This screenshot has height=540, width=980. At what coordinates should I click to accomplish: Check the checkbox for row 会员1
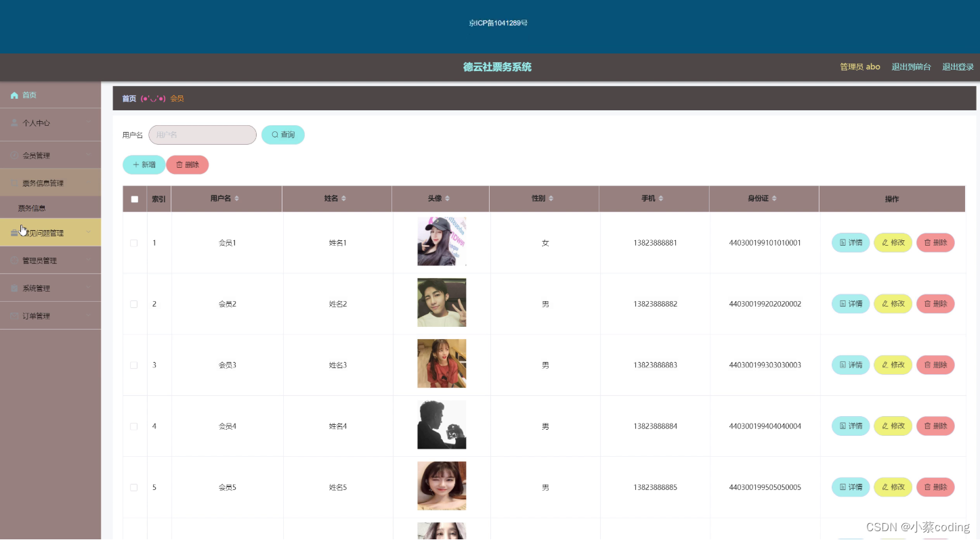pos(134,243)
